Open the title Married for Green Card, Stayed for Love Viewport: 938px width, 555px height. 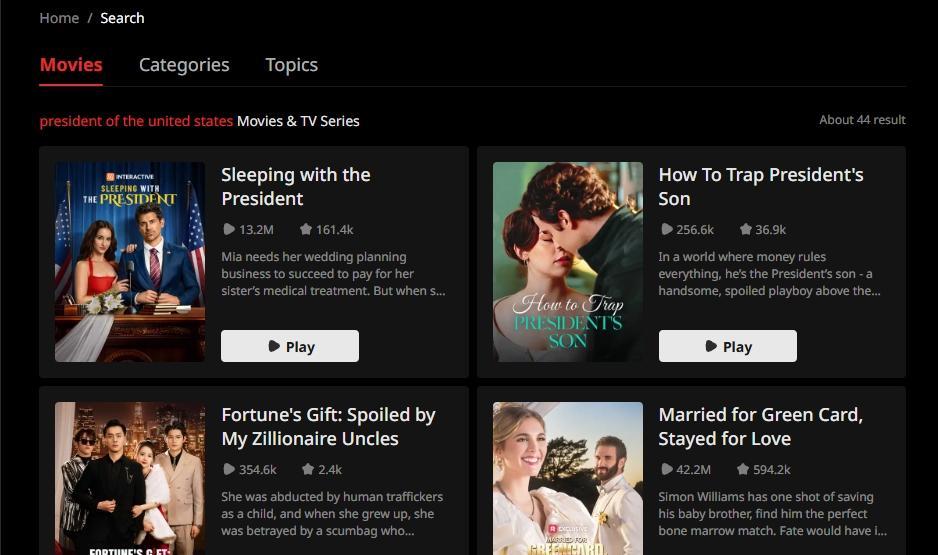pyautogui.click(x=760, y=426)
